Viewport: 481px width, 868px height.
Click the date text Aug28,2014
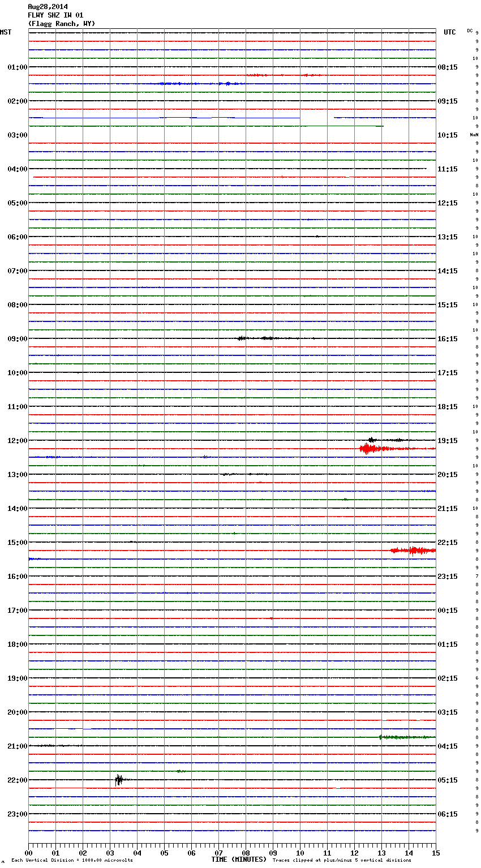(x=48, y=7)
